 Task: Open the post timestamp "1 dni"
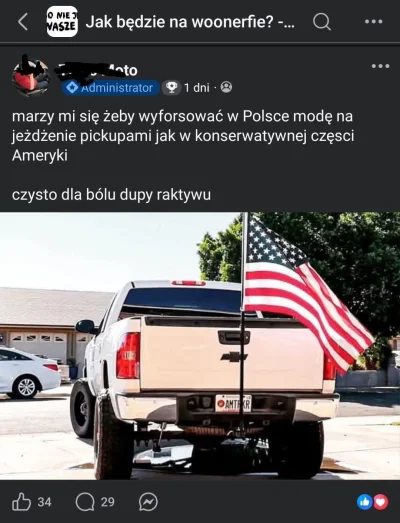pyautogui.click(x=197, y=88)
